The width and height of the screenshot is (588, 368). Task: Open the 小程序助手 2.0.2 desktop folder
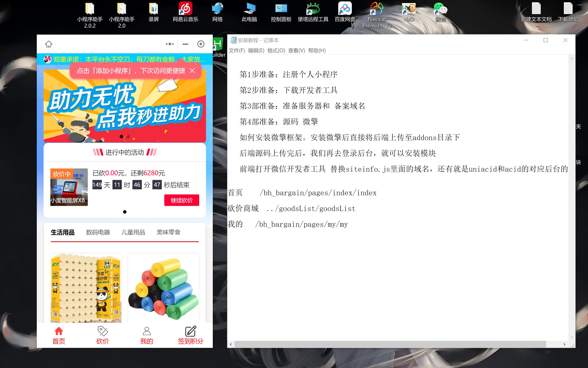(x=90, y=15)
